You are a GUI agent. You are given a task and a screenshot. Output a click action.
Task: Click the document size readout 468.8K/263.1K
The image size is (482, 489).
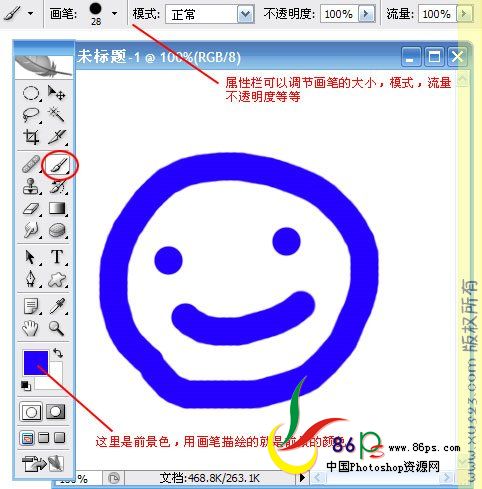(209, 478)
